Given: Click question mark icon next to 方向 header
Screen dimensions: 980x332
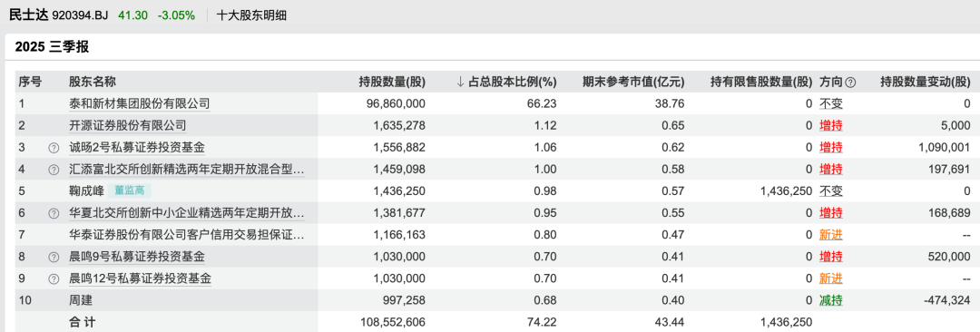Looking at the screenshot, I should pyautogui.click(x=850, y=82).
